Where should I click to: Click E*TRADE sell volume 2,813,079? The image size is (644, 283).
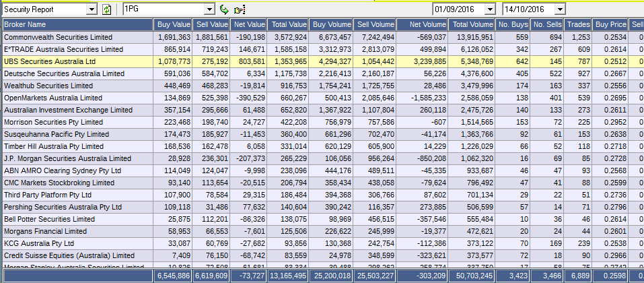(375, 49)
